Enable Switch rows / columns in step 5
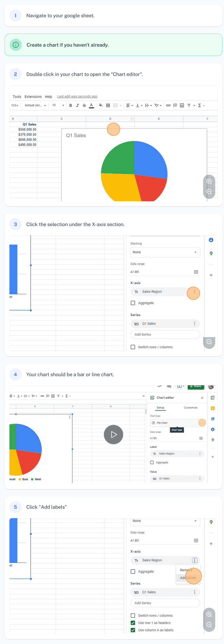 (133, 616)
